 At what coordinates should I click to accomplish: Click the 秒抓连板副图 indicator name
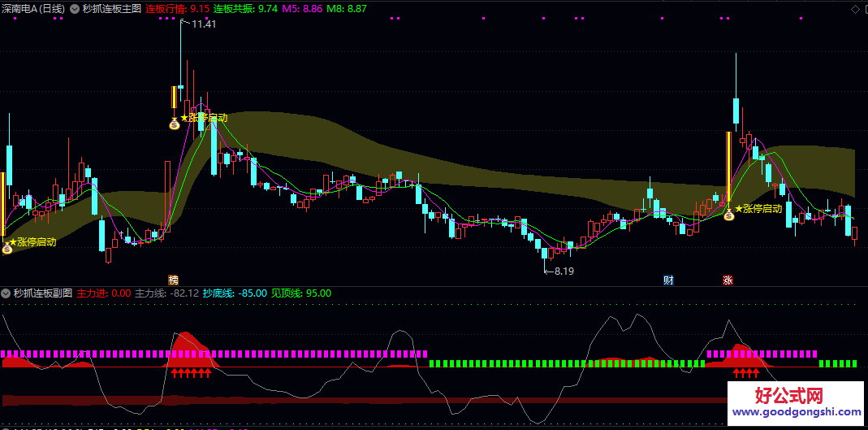coord(43,293)
